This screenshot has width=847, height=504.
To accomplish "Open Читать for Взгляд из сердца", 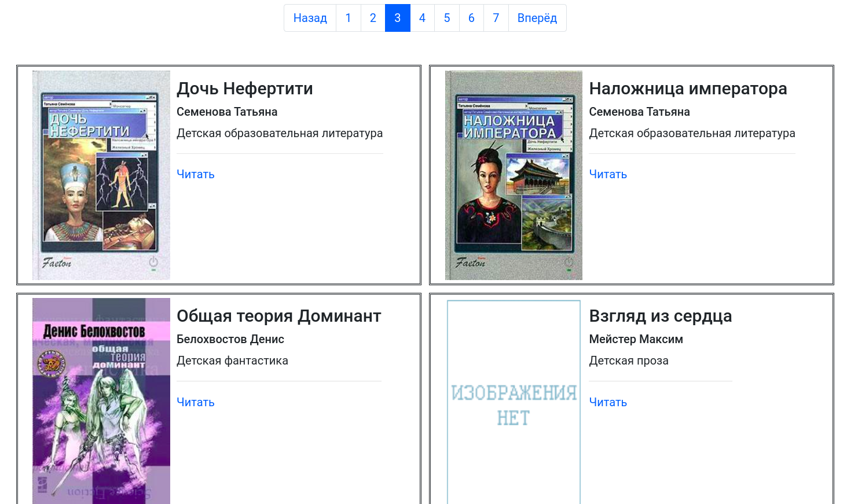I will coord(607,402).
